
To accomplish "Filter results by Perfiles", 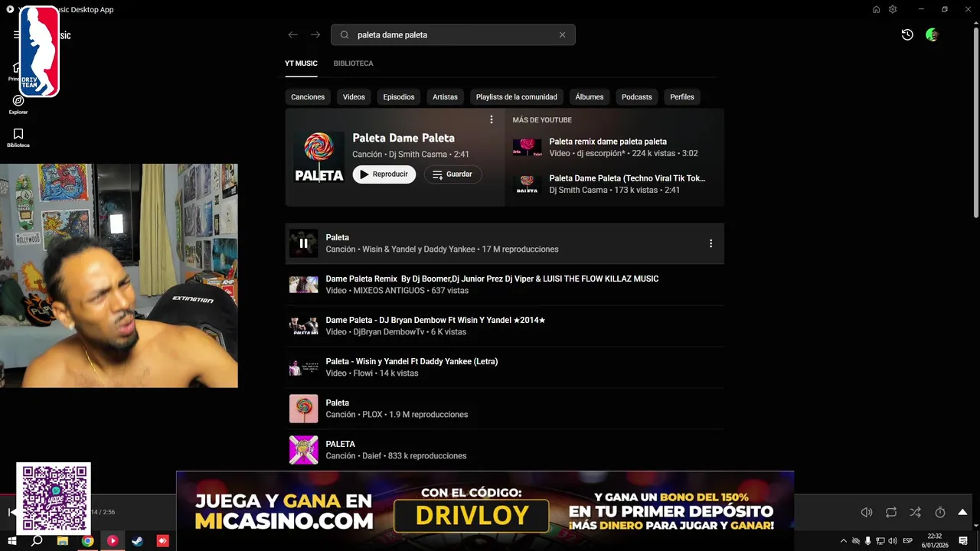I will point(682,97).
